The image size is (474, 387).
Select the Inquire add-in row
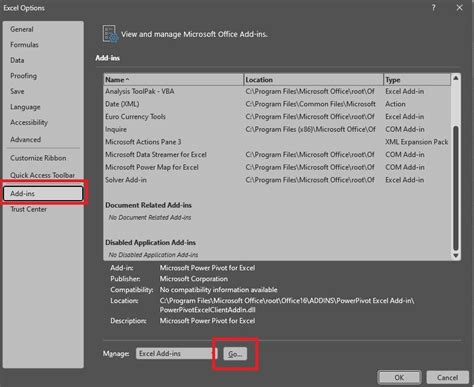277,129
